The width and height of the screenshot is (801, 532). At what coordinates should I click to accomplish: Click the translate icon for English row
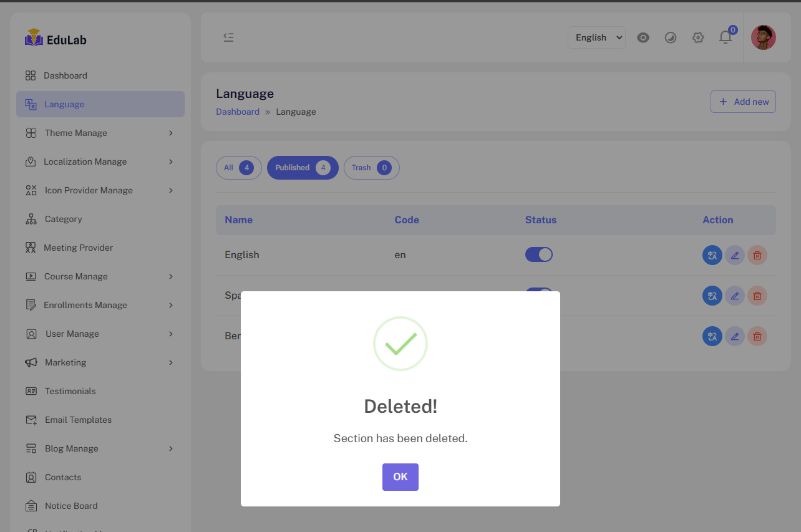[712, 255]
